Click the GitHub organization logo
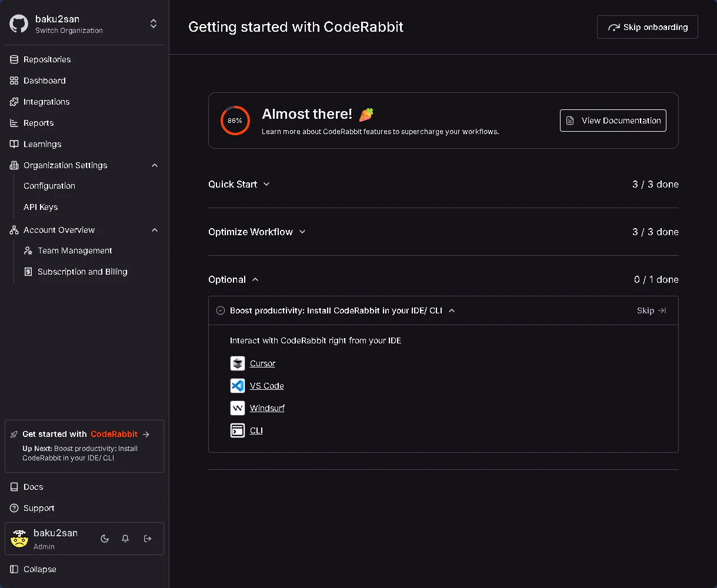This screenshot has height=588, width=717. (x=19, y=24)
